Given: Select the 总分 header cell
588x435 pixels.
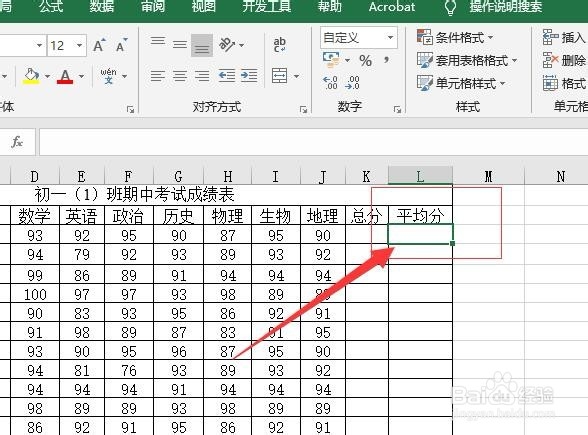Looking at the screenshot, I should tap(366, 215).
